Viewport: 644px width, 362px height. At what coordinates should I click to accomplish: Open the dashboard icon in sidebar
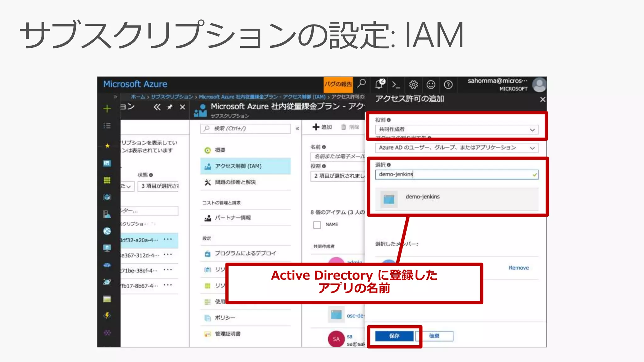click(107, 163)
